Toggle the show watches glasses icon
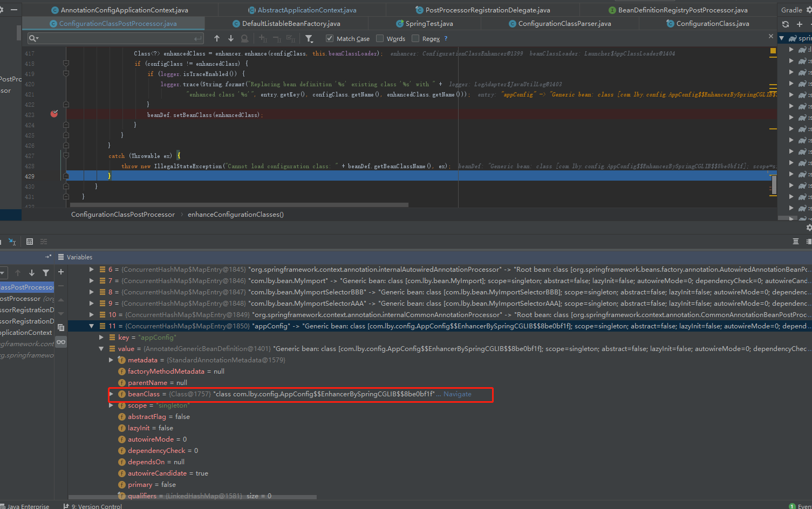The width and height of the screenshot is (812, 509). [61, 342]
